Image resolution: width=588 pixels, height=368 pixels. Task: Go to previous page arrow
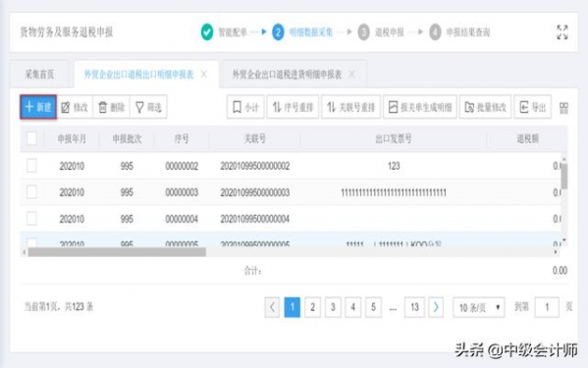coord(272,307)
